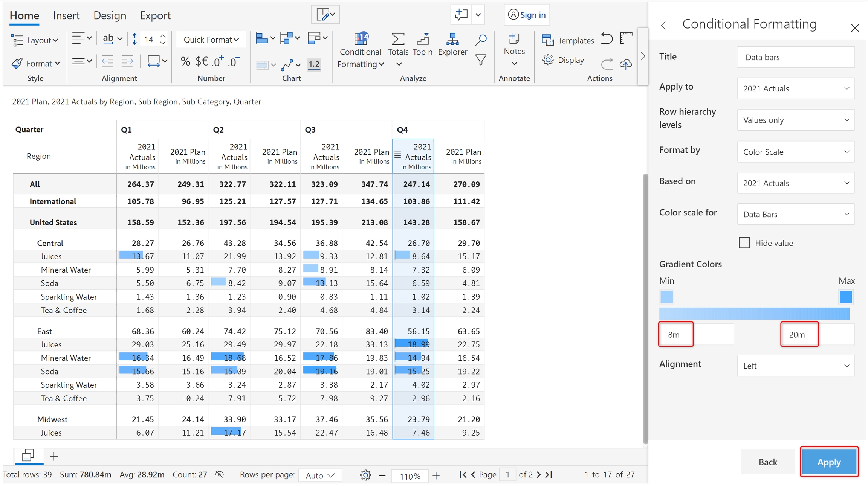The image size is (868, 486).
Task: Expand the Alignment Left dropdown
Action: (796, 366)
